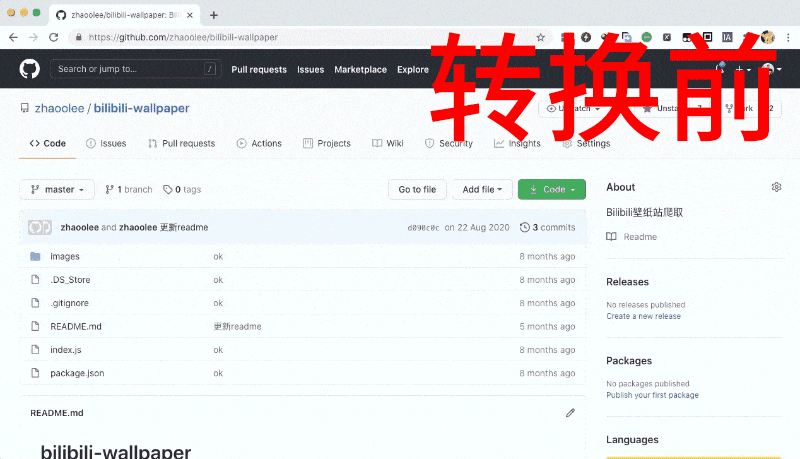The height and width of the screenshot is (459, 800).
Task: Open 更新readme commit message on README.md row
Action: click(x=237, y=326)
